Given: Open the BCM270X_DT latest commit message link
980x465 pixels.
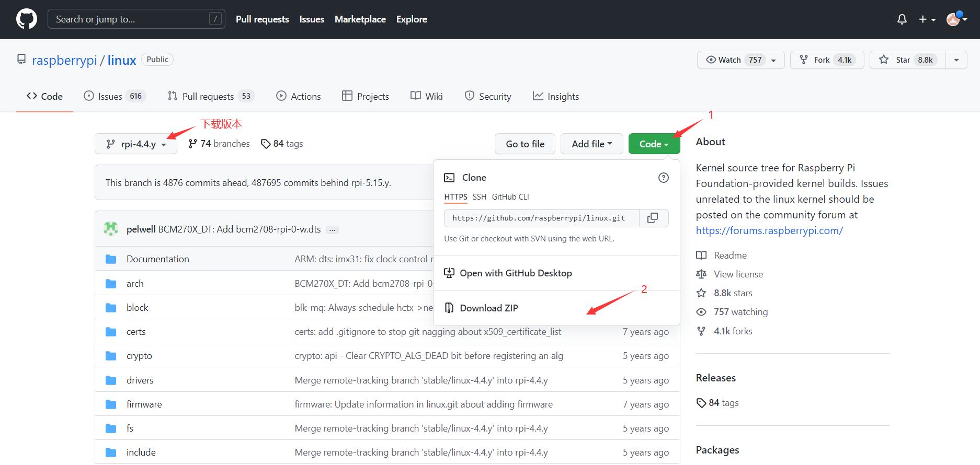Looking at the screenshot, I should (240, 229).
